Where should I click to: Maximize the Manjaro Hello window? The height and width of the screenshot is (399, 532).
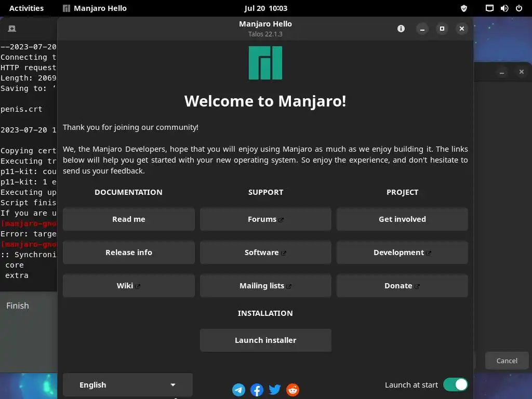point(442,29)
